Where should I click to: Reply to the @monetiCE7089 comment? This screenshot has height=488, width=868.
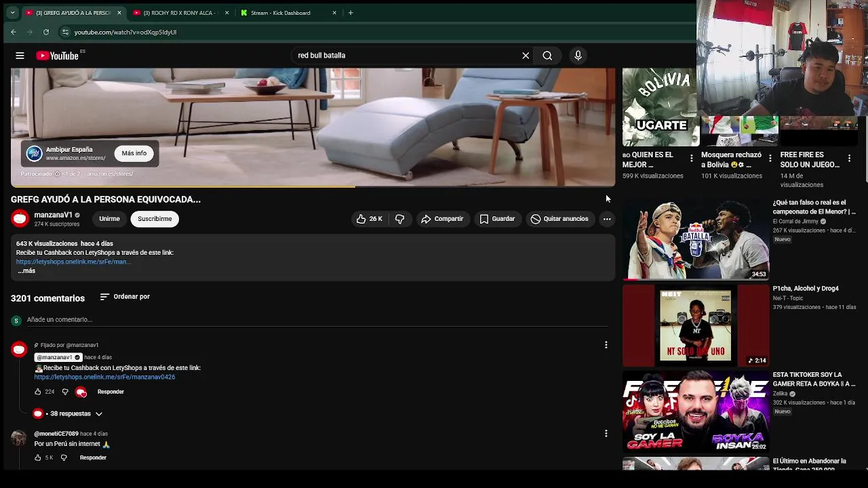tap(93, 457)
